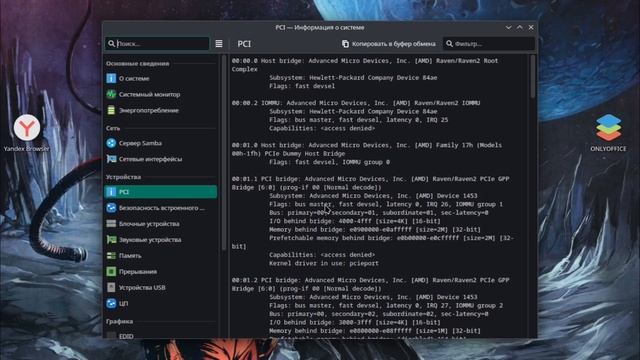Image resolution: width=640 pixels, height=360 pixels.
Task: Click 'Flags: fast devsel, IOMMU group 0' line
Action: 329,162
